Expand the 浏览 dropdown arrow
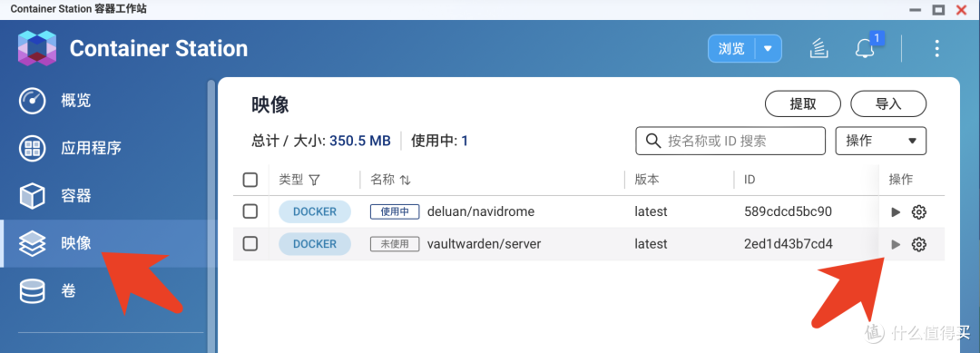 coord(769,49)
